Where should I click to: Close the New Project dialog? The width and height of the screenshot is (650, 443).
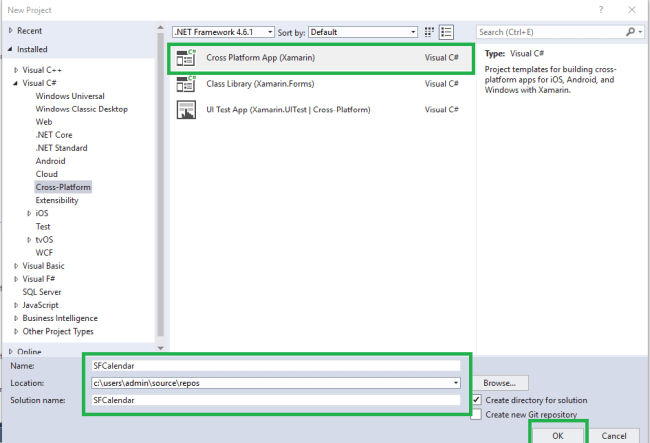click(x=632, y=10)
